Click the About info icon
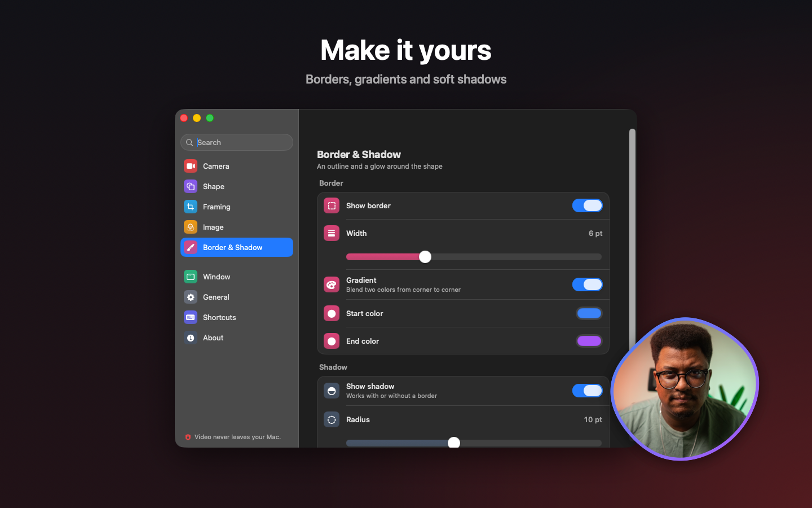 click(x=191, y=338)
